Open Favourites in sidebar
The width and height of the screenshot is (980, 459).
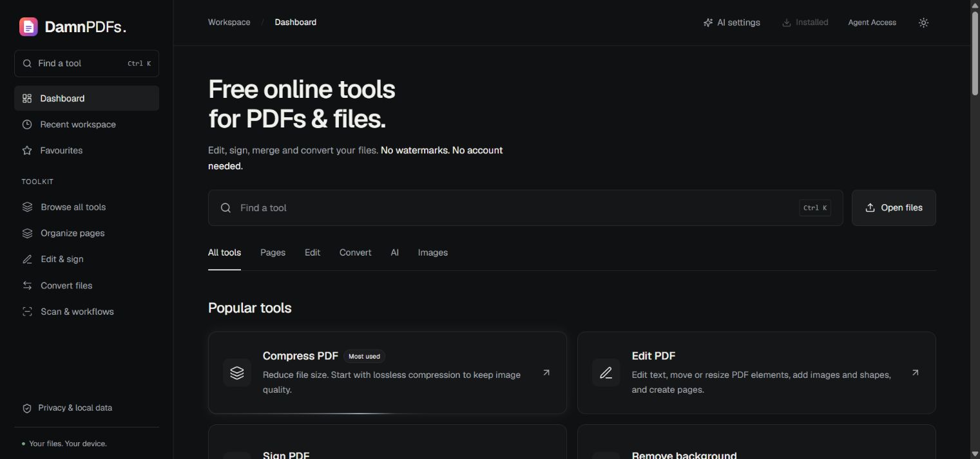tap(86, 151)
